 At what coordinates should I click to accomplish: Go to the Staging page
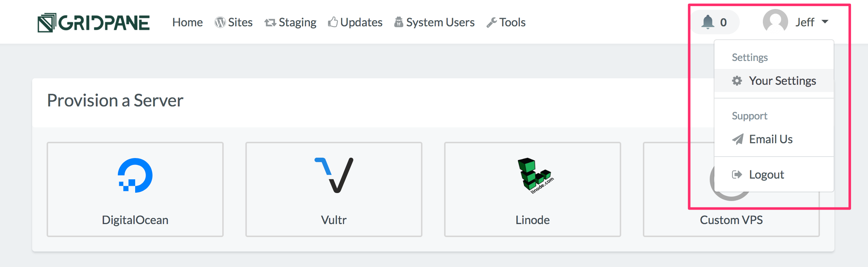290,22
